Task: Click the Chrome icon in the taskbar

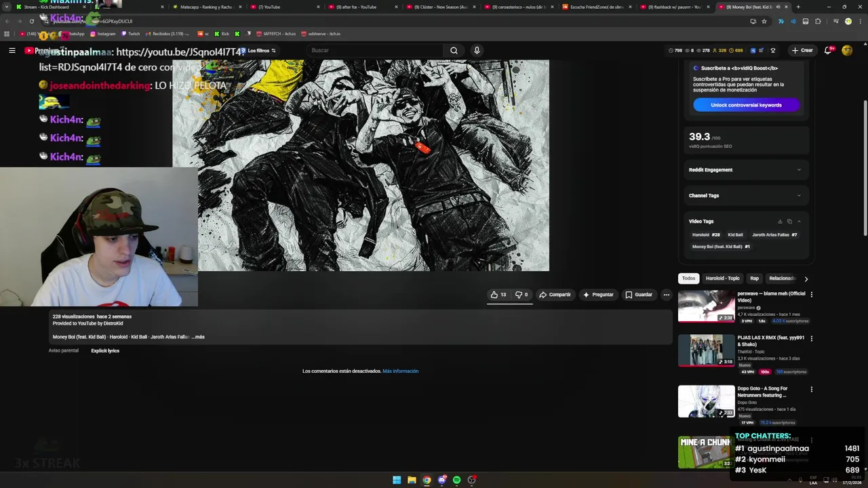Action: (x=427, y=480)
